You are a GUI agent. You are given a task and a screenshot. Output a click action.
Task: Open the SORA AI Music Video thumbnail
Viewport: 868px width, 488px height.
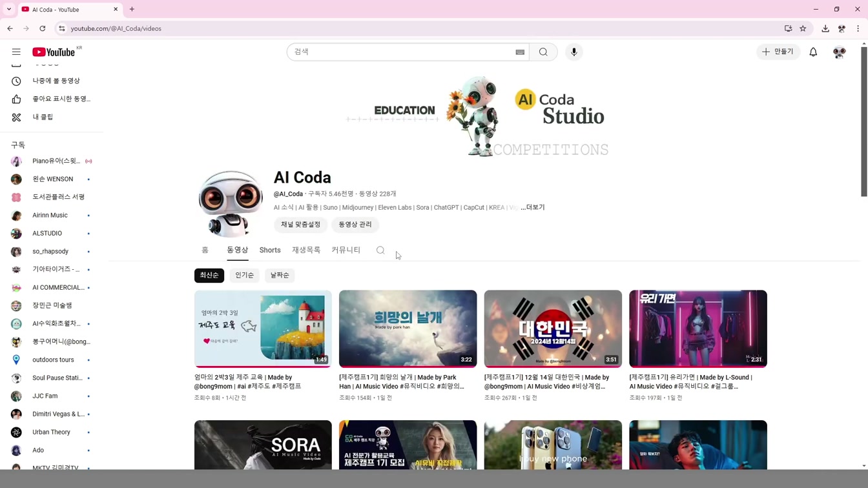point(263,445)
